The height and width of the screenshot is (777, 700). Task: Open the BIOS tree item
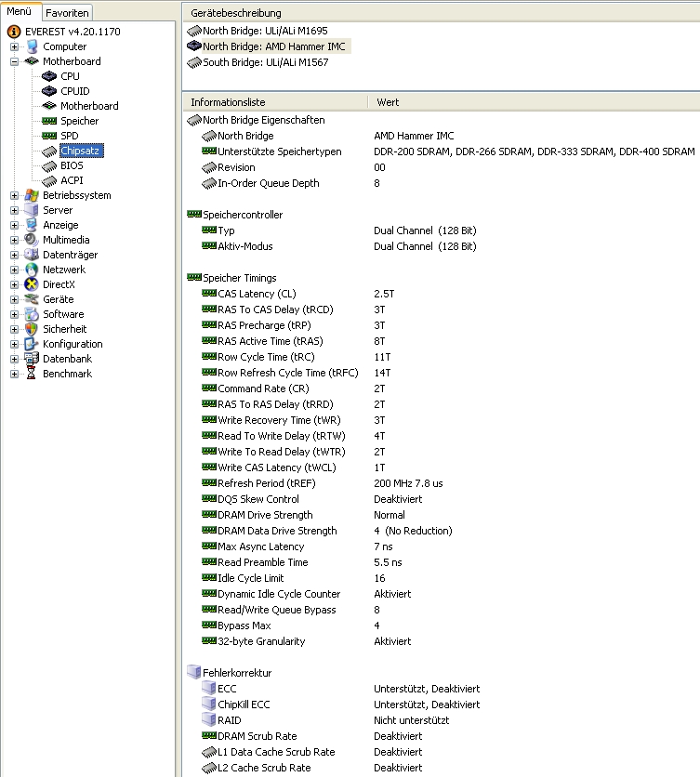(72, 165)
